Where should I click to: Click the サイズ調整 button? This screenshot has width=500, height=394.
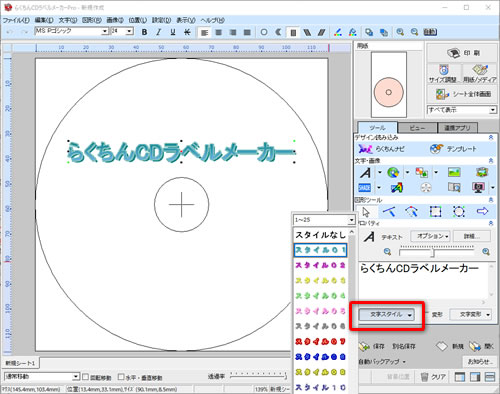444,74
